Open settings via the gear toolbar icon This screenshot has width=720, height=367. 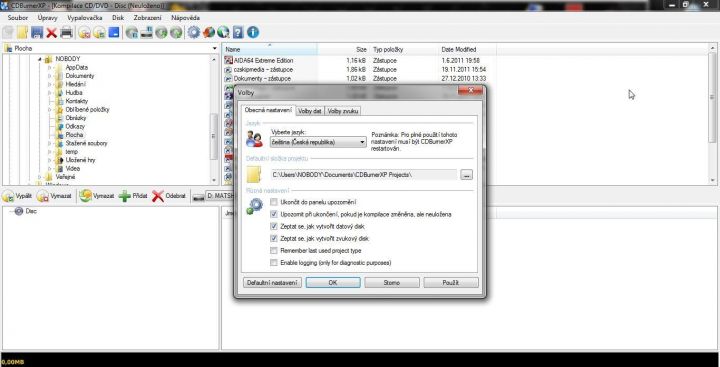click(x=194, y=32)
